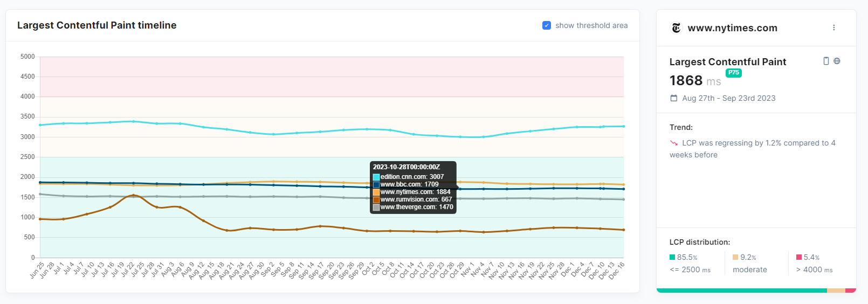Click tooltip row 'www.theverge.com: 1470'
Image resolution: width=868 pixels, height=304 pixels.
[x=414, y=207]
